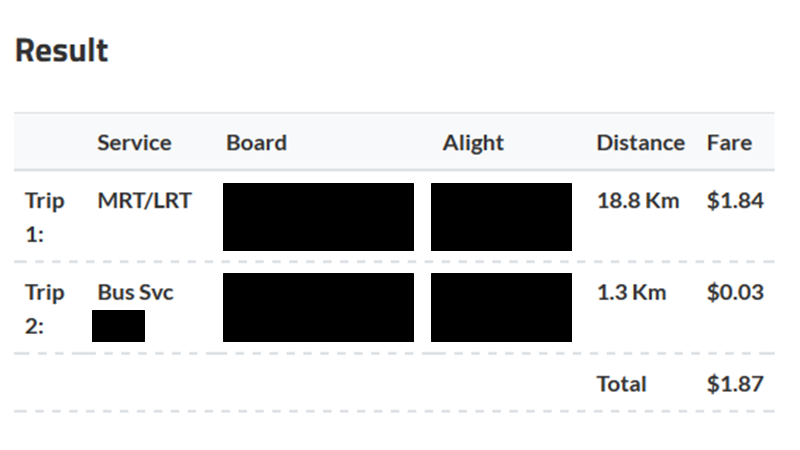Select the $1.87 total fare

(735, 384)
